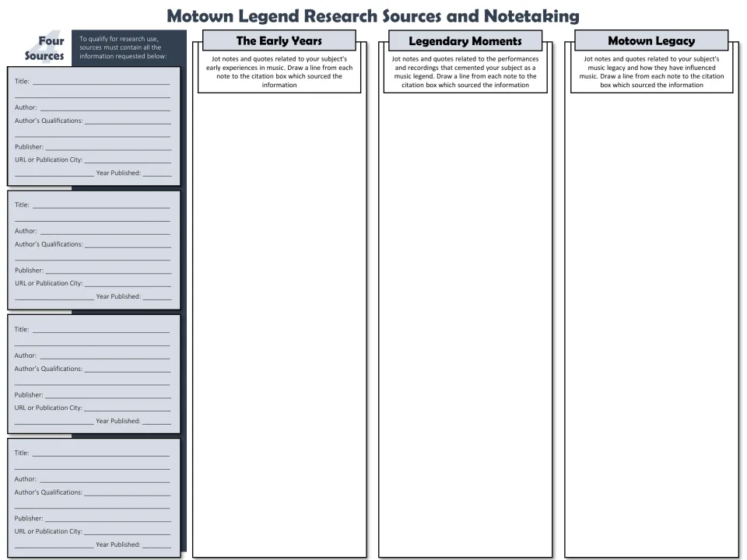Click inside the Legendary Moments notes area
This screenshot has width=747, height=560.
(465, 324)
